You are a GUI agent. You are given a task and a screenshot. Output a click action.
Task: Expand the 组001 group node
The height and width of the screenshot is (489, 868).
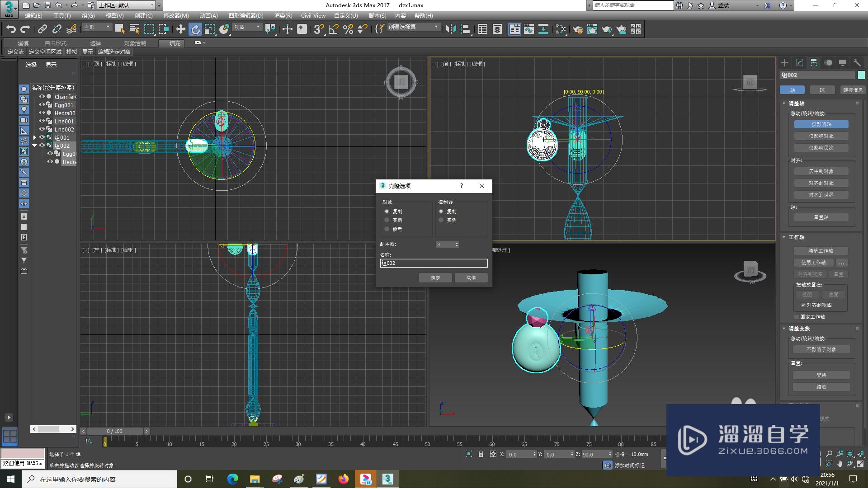click(34, 137)
